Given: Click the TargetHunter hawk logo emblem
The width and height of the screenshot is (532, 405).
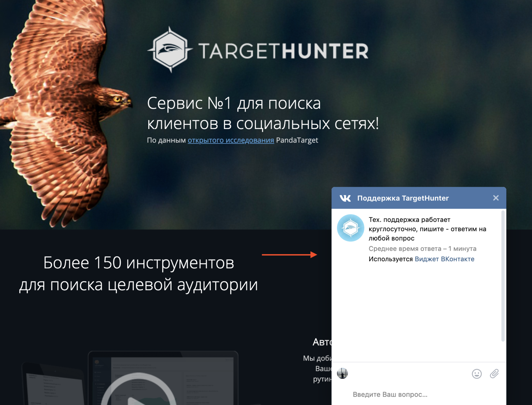Looking at the screenshot, I should 170,50.
